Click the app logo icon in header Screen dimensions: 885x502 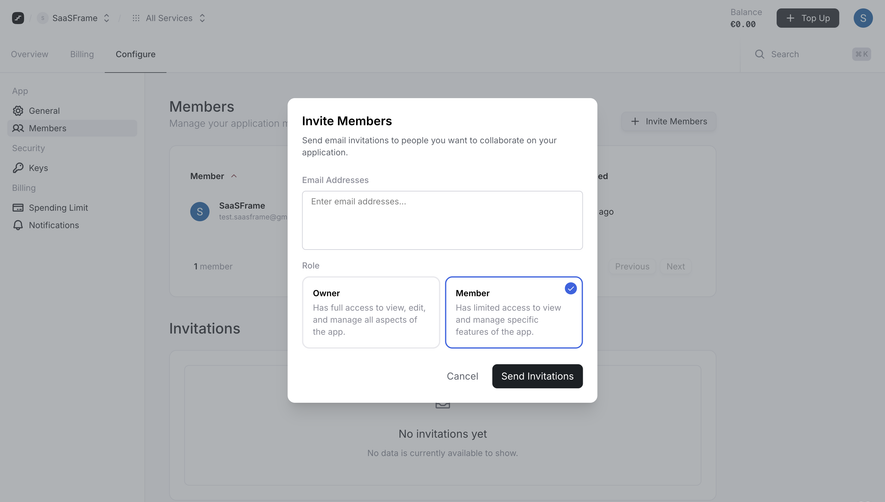coord(18,18)
